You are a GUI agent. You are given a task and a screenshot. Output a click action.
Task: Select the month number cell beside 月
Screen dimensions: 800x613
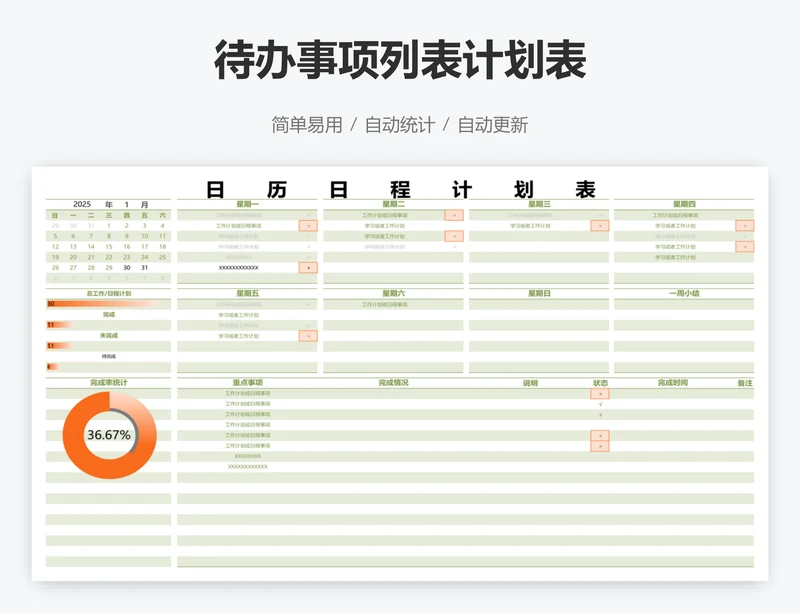[127, 204]
